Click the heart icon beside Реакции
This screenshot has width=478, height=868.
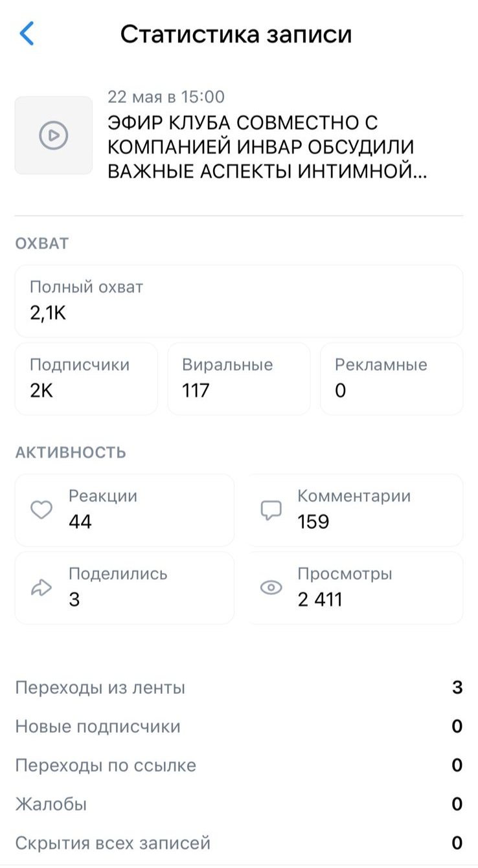(x=41, y=510)
